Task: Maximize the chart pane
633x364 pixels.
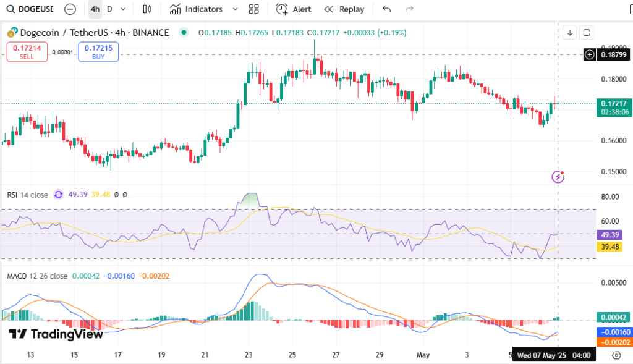Action: click(x=587, y=32)
